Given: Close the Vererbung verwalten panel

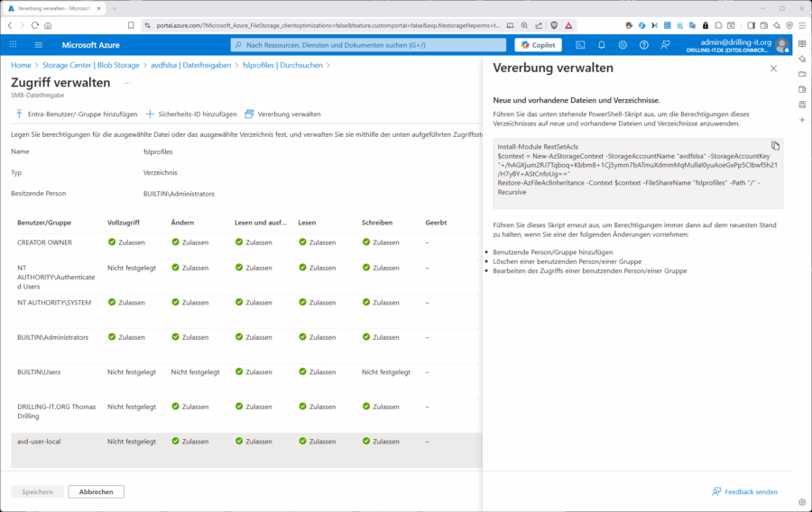Looking at the screenshot, I should coord(773,69).
